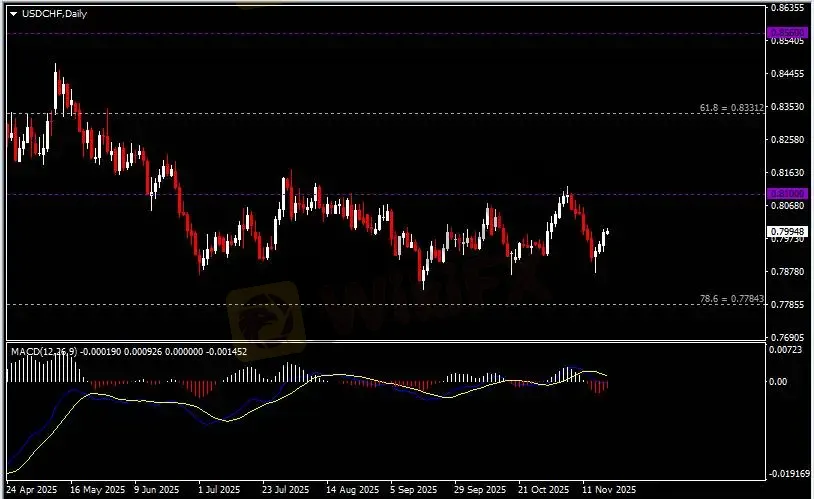The image size is (814, 499).
Task: Click the 0.86355 price scale value
Action: tap(787, 7)
